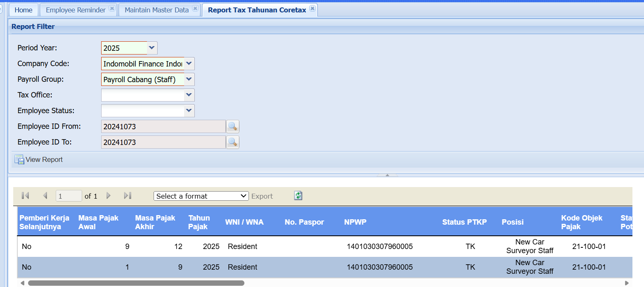The height and width of the screenshot is (287, 644).
Task: Open the Period Year dropdown
Action: coord(152,48)
